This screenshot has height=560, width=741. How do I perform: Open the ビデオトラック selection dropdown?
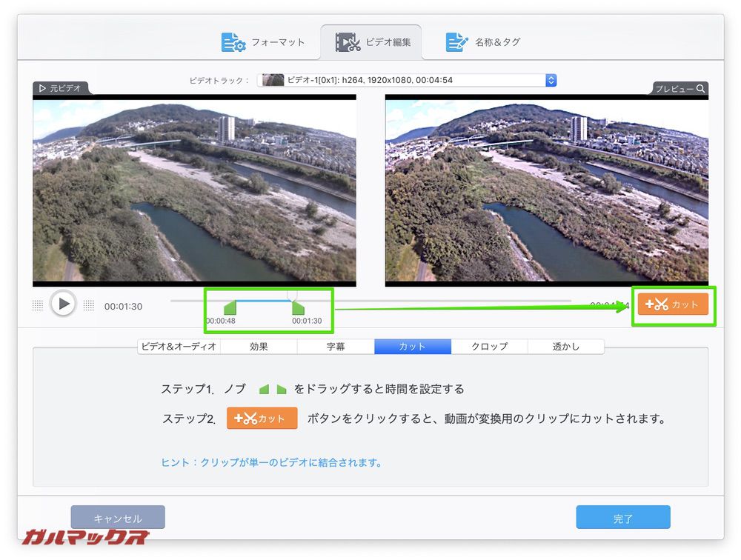[404, 80]
